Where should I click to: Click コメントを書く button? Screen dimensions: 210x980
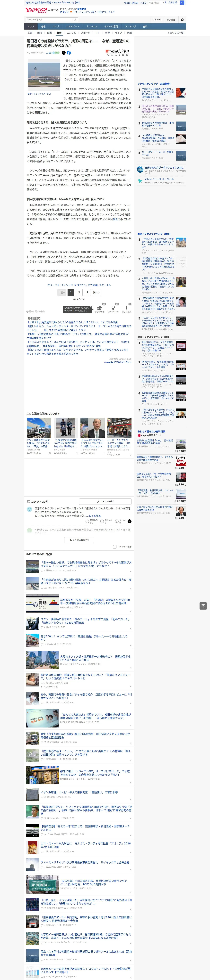point(105,502)
